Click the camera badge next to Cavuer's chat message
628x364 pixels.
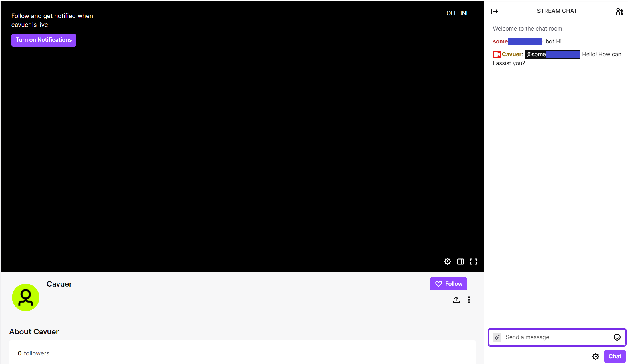pos(496,54)
